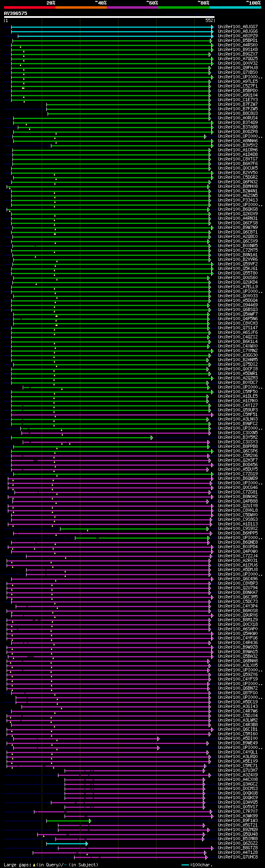Image resolution: width=265 pixels, height=868 pixels.
Task: Click the purple ~60% identity legend segment
Action: (x=132, y=7)
